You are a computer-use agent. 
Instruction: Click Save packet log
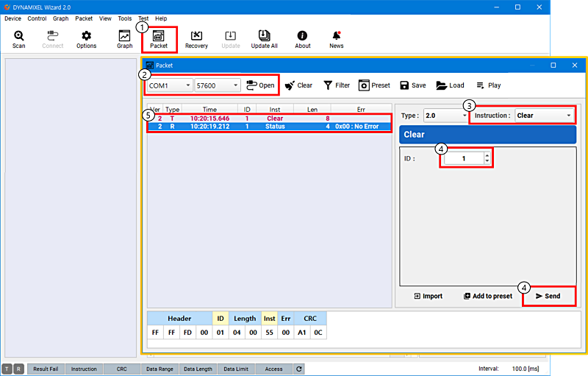tap(413, 85)
